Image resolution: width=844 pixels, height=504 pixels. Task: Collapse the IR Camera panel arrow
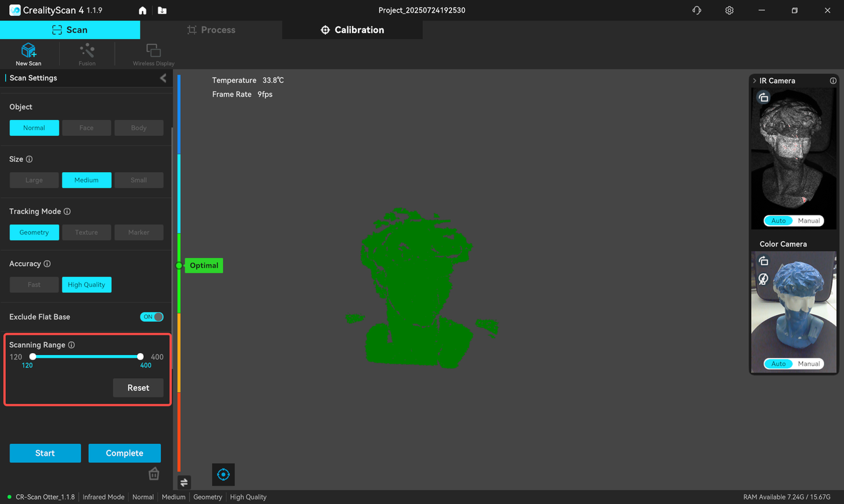(x=754, y=80)
